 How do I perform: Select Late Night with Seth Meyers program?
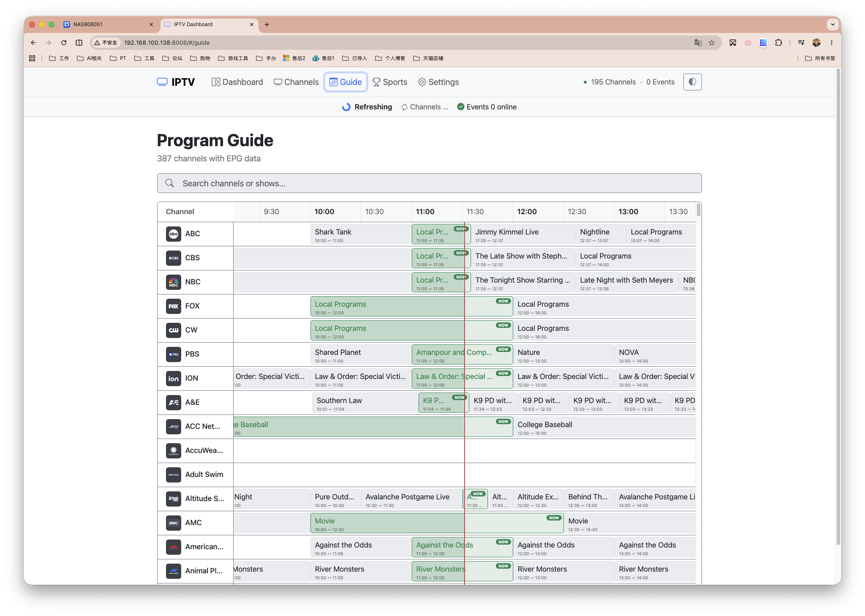tap(627, 283)
